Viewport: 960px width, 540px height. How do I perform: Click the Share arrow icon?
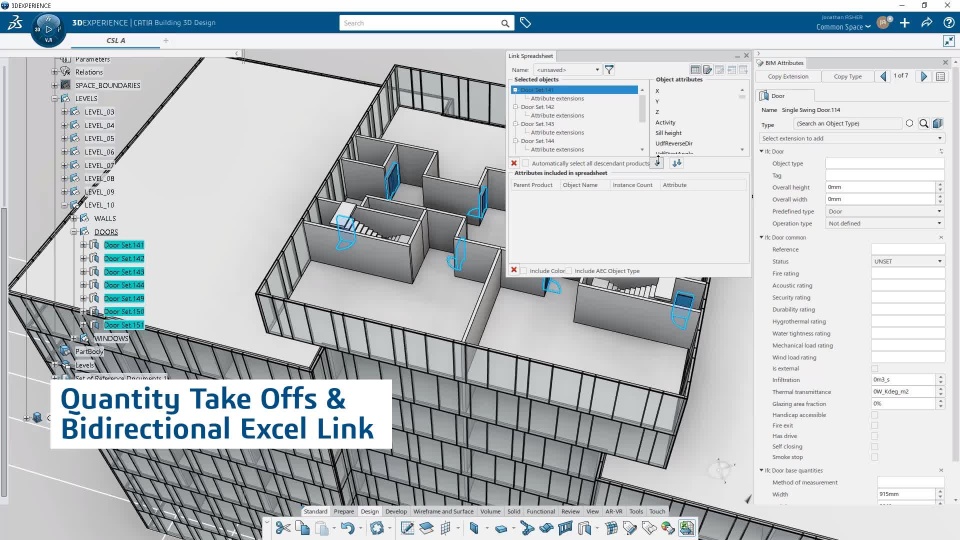coord(927,23)
